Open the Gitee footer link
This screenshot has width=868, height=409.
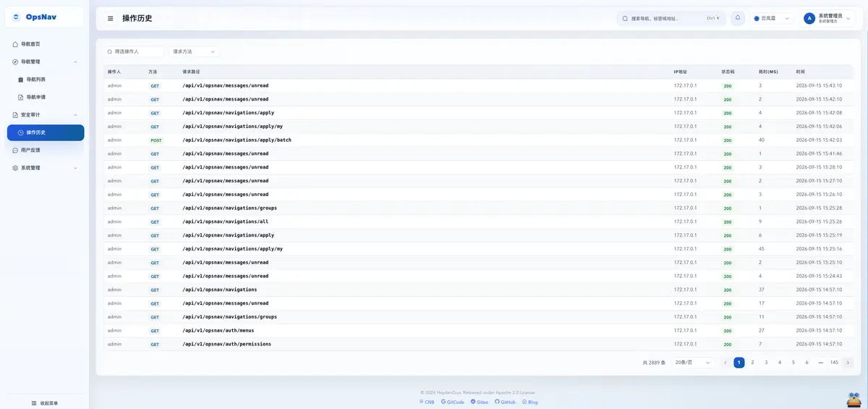coord(480,402)
